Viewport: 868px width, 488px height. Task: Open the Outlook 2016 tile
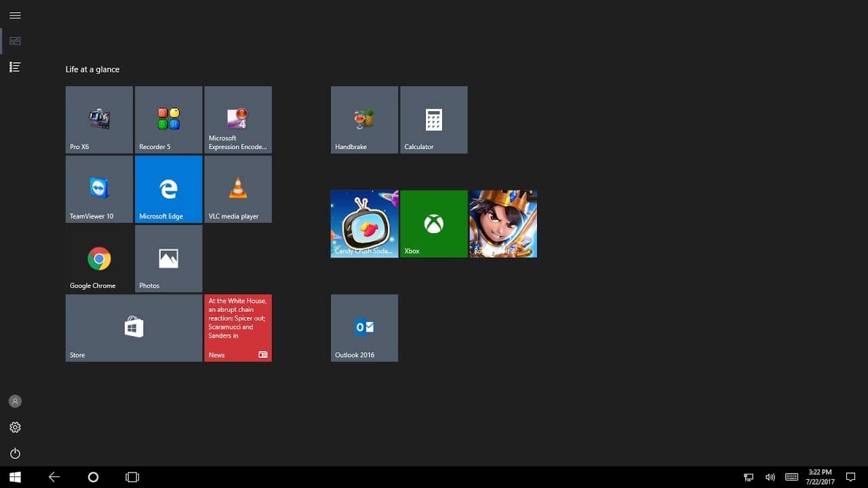pyautogui.click(x=364, y=328)
